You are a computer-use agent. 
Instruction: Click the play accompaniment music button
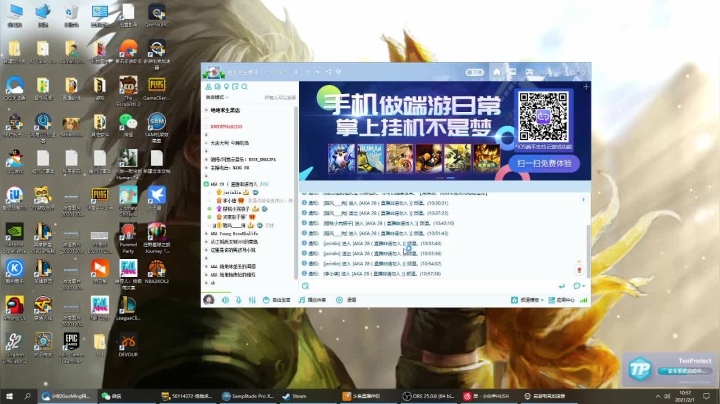312,300
